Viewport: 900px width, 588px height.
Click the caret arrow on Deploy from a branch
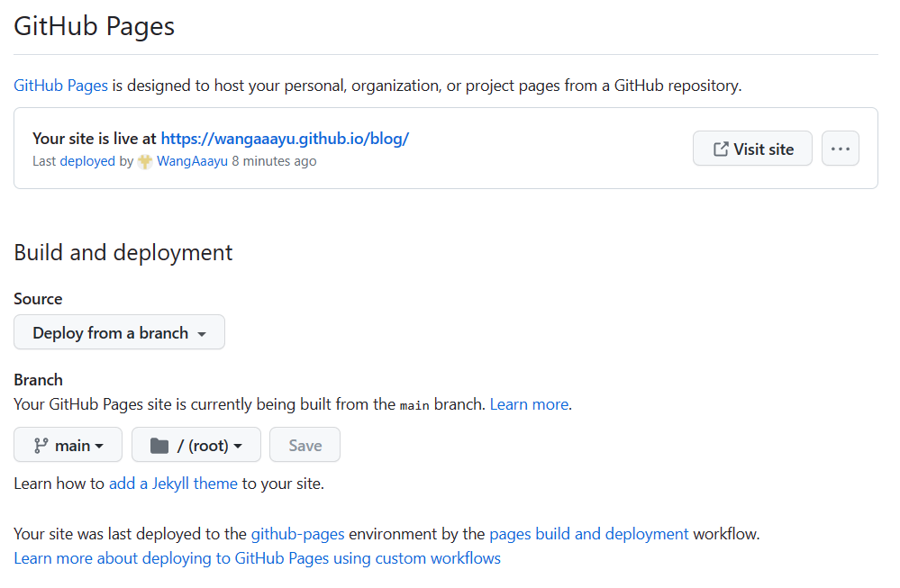pyautogui.click(x=202, y=334)
